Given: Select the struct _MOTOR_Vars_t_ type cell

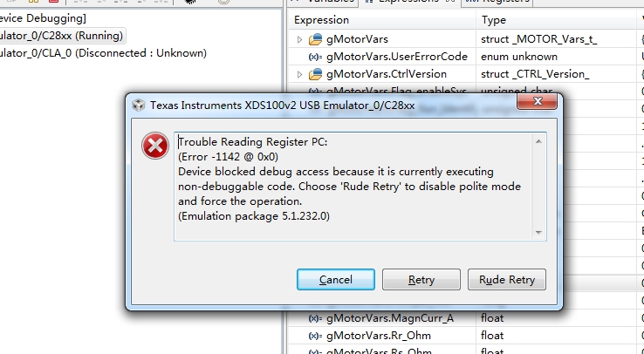Looking at the screenshot, I should (x=539, y=39).
